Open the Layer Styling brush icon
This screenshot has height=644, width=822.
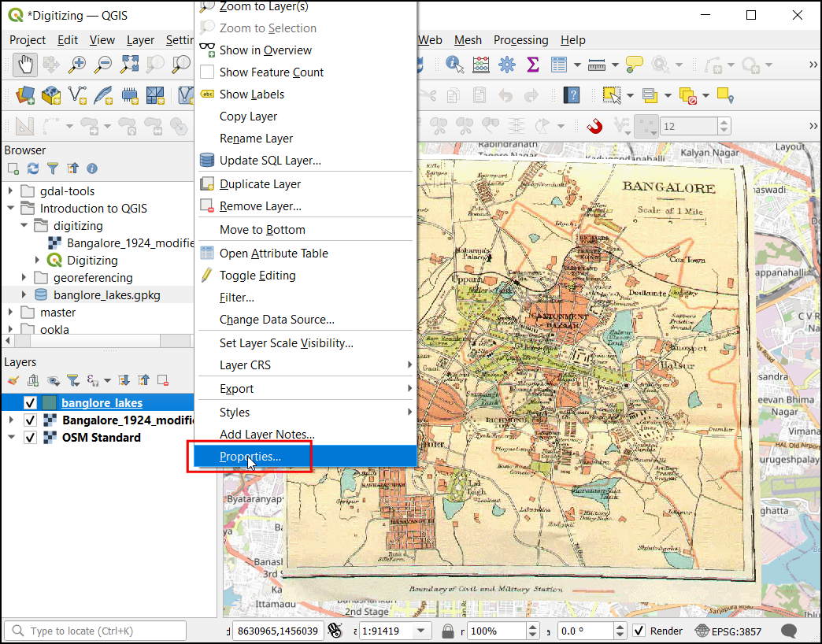[13, 380]
